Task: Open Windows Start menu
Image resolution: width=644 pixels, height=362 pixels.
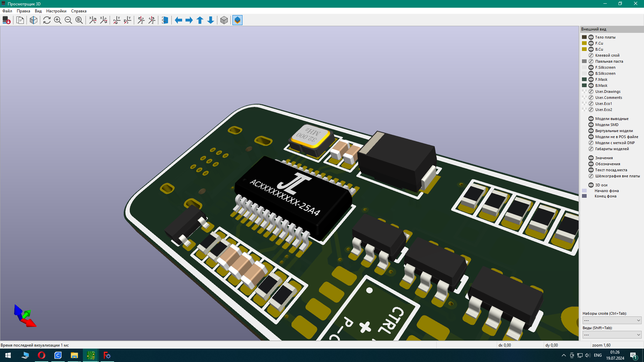Action: coord(8,355)
